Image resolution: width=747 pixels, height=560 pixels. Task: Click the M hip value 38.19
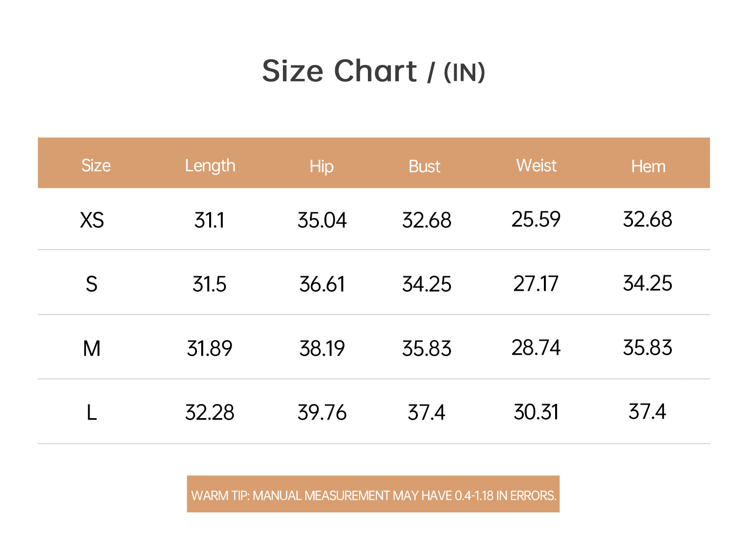pos(322,349)
